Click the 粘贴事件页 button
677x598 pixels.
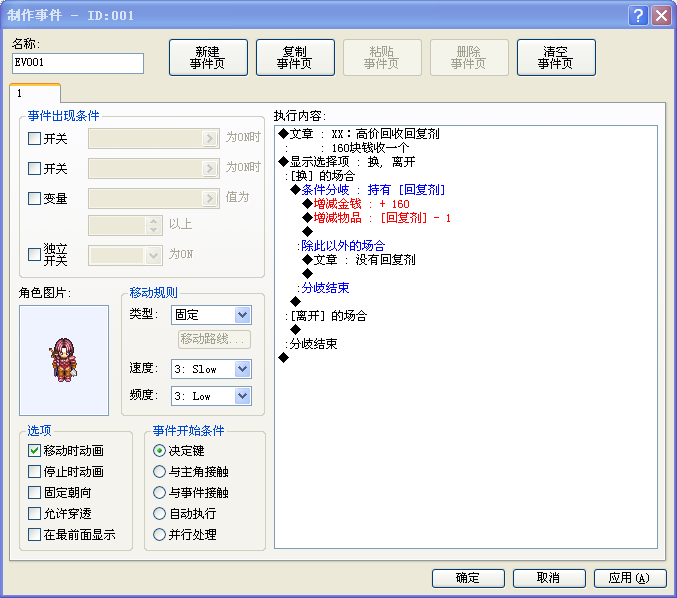click(x=382, y=57)
